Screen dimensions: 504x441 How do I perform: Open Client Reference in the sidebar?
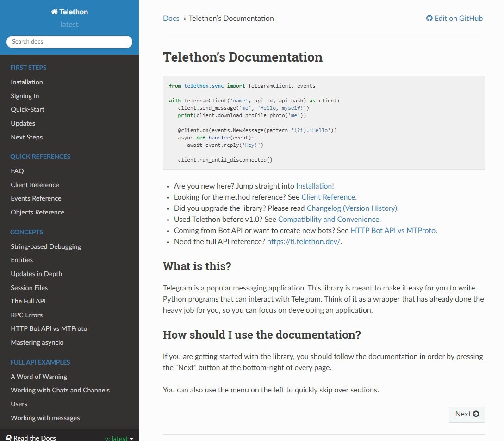click(35, 185)
